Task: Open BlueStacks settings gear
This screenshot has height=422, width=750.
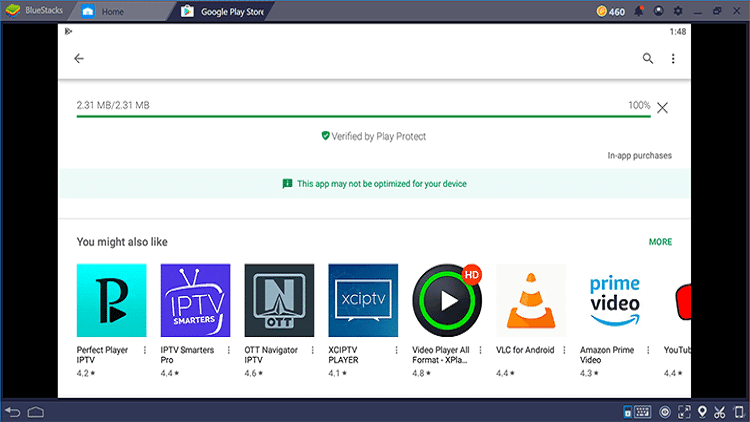Action: click(678, 11)
